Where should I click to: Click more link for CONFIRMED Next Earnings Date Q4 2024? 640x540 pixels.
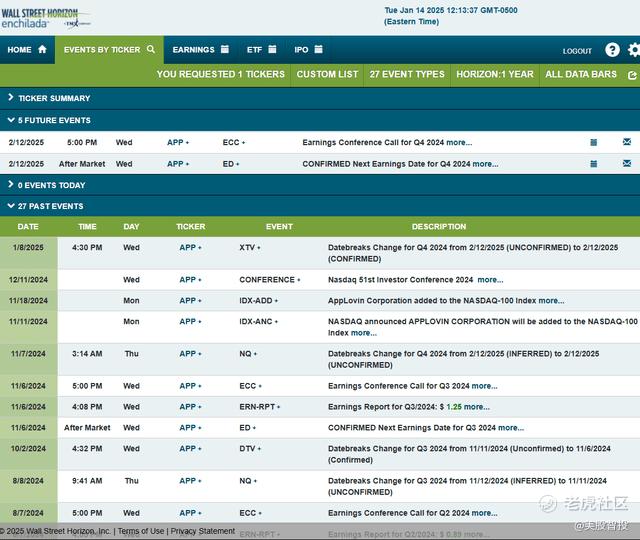tap(485, 164)
